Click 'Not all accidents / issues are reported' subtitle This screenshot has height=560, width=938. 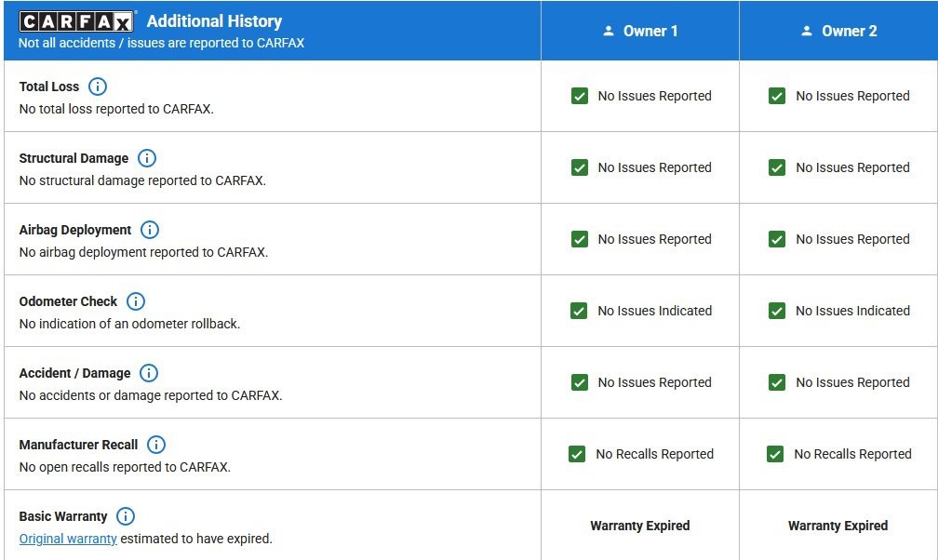[x=162, y=43]
